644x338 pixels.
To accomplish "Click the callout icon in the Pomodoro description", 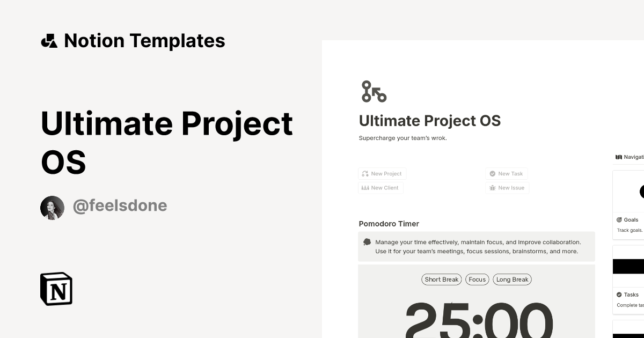I will tap(367, 242).
